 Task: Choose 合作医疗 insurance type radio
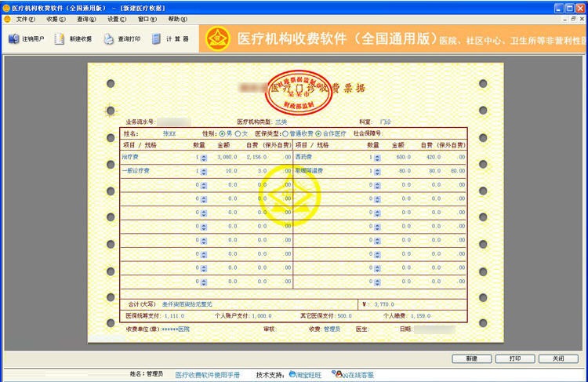318,133
